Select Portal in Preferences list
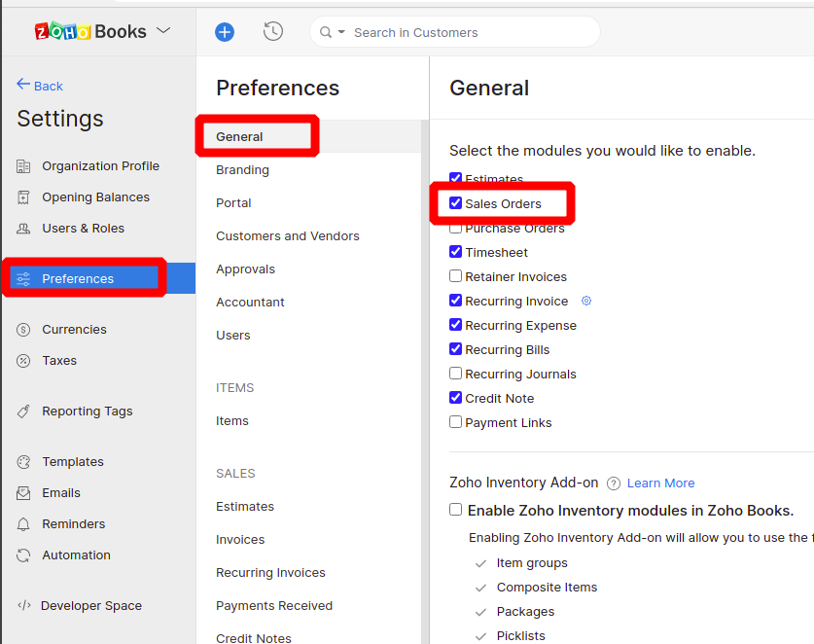The width and height of the screenshot is (814, 644). (233, 203)
